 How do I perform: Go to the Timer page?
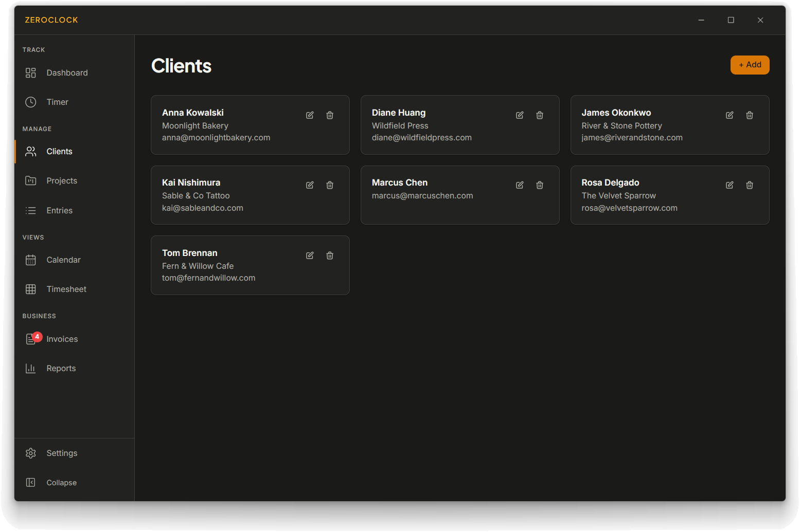pyautogui.click(x=57, y=102)
